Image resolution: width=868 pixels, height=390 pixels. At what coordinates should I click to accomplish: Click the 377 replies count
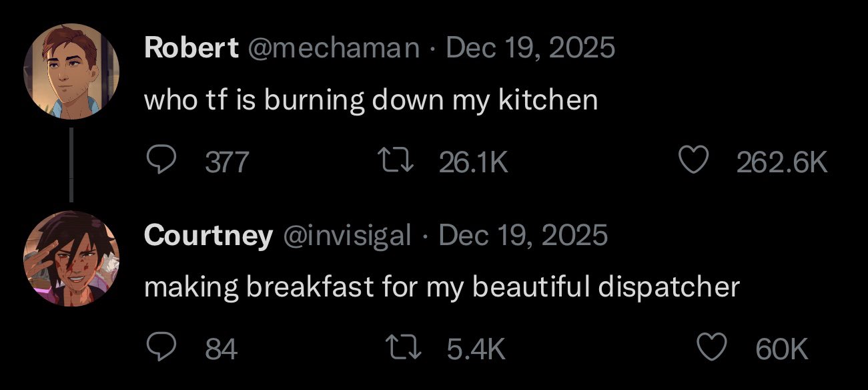[x=227, y=162]
